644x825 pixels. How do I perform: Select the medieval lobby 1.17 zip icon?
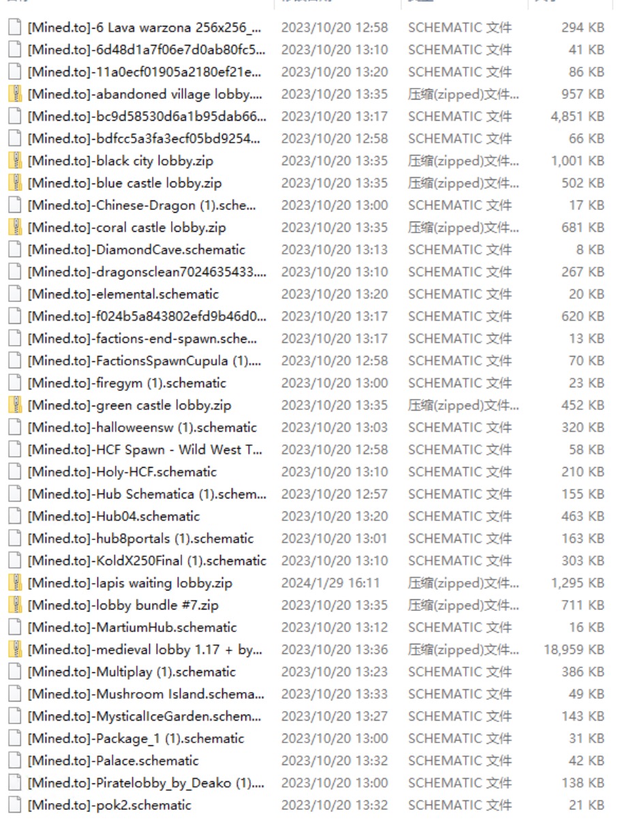coord(15,650)
